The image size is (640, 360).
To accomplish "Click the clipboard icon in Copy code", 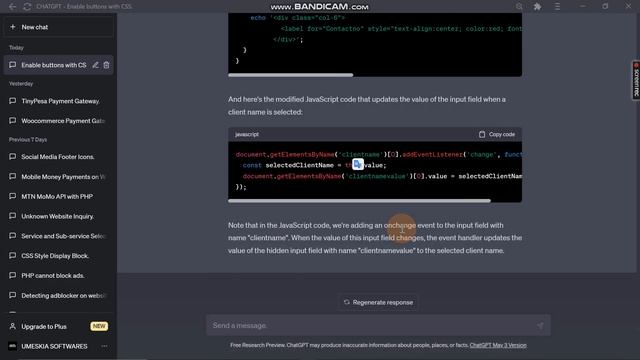I will (x=482, y=134).
